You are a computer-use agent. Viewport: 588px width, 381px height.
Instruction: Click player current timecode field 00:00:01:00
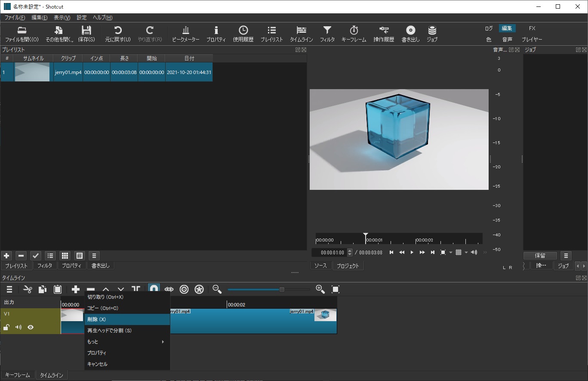pos(329,252)
